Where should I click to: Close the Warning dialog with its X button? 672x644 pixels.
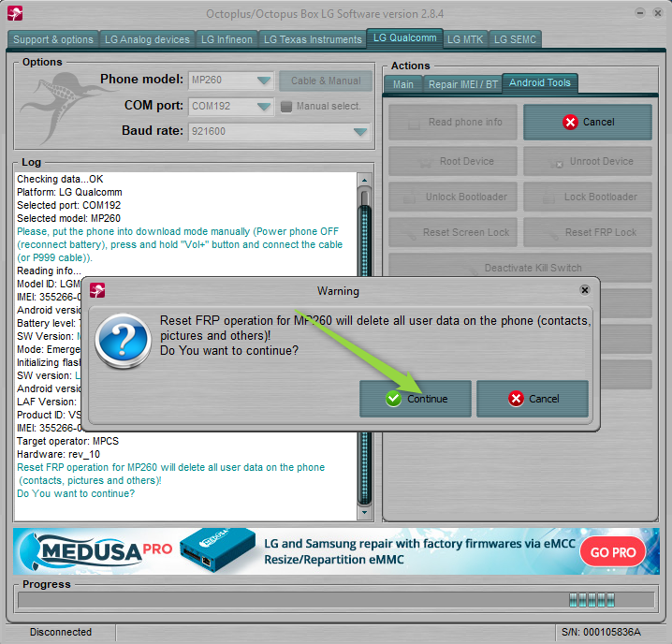pyautogui.click(x=585, y=290)
